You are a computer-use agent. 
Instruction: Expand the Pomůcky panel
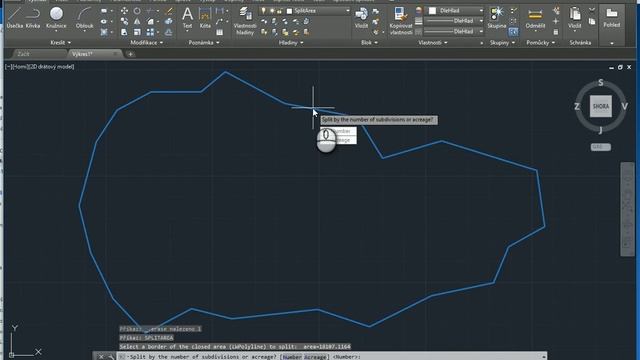pos(540,42)
